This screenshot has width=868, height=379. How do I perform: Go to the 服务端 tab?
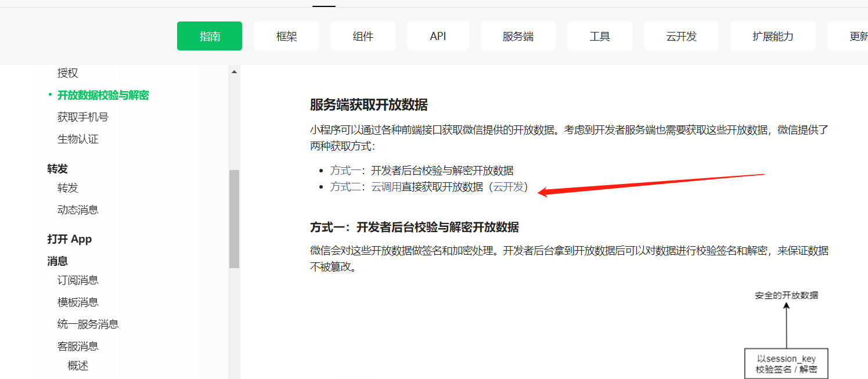click(518, 36)
